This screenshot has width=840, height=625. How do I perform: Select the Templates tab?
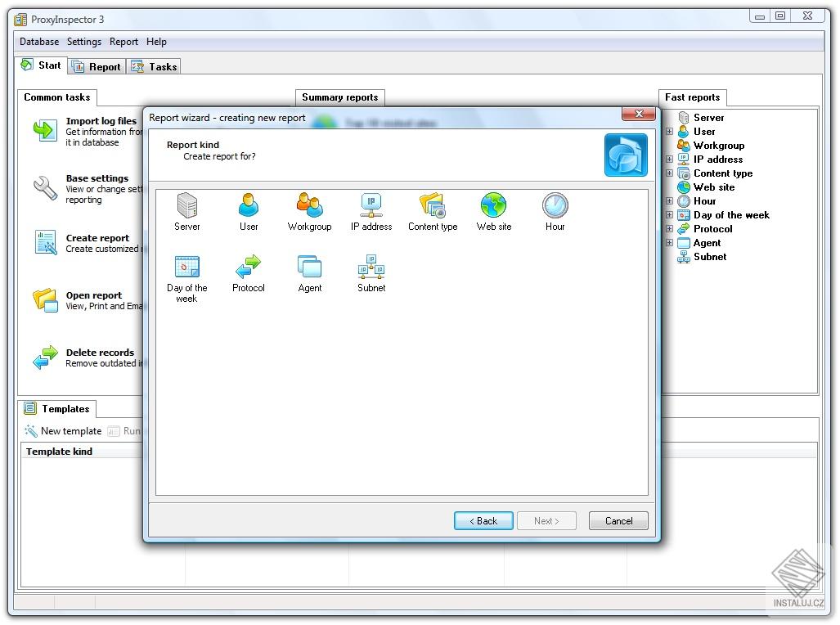coord(57,409)
